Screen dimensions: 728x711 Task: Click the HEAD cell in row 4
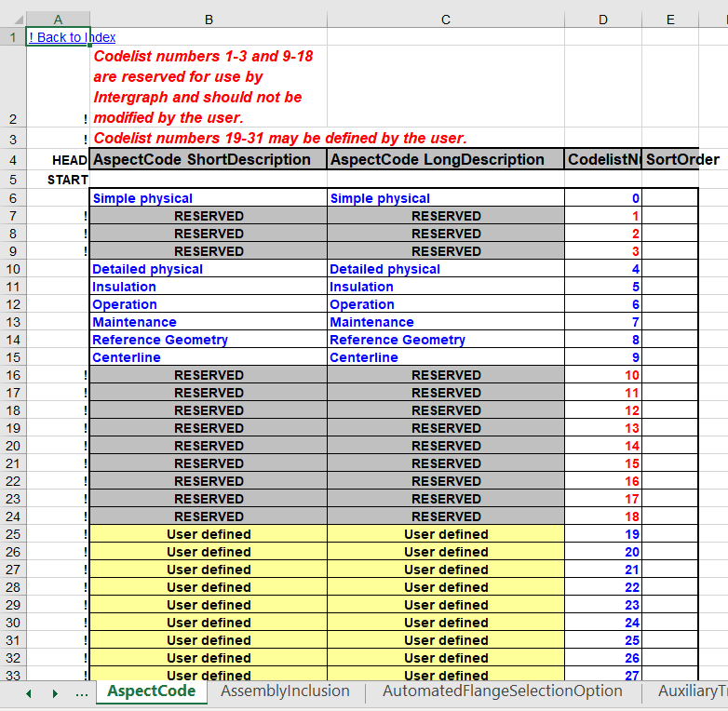pos(58,160)
